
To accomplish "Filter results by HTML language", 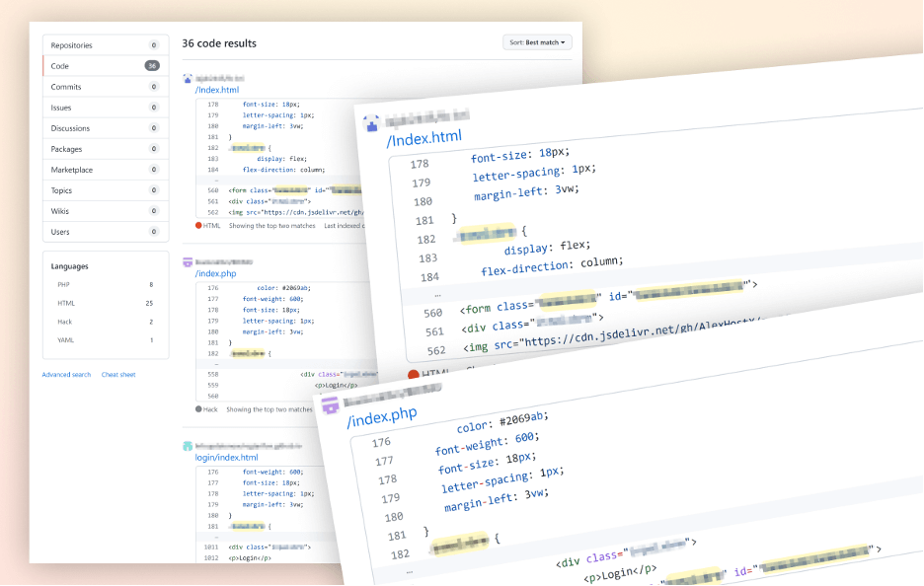I will pos(66,303).
